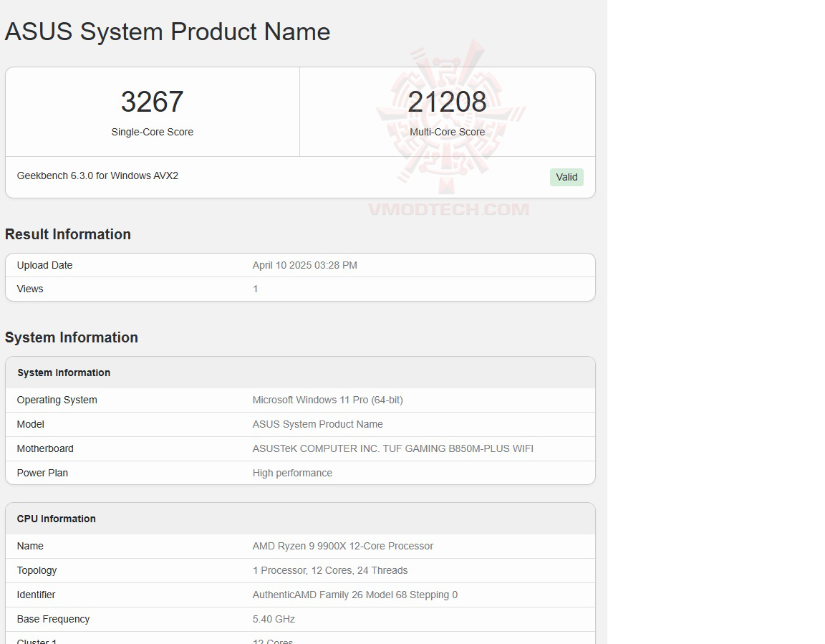This screenshot has height=644, width=825.
Task: Select the High performance Power Plan value
Action: coord(292,473)
